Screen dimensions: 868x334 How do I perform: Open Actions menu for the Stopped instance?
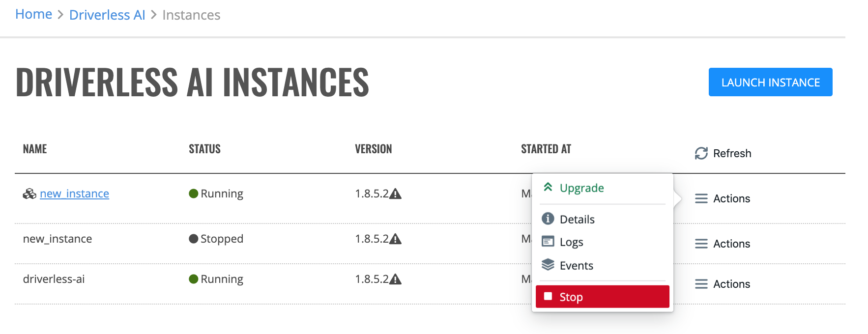pyautogui.click(x=723, y=244)
